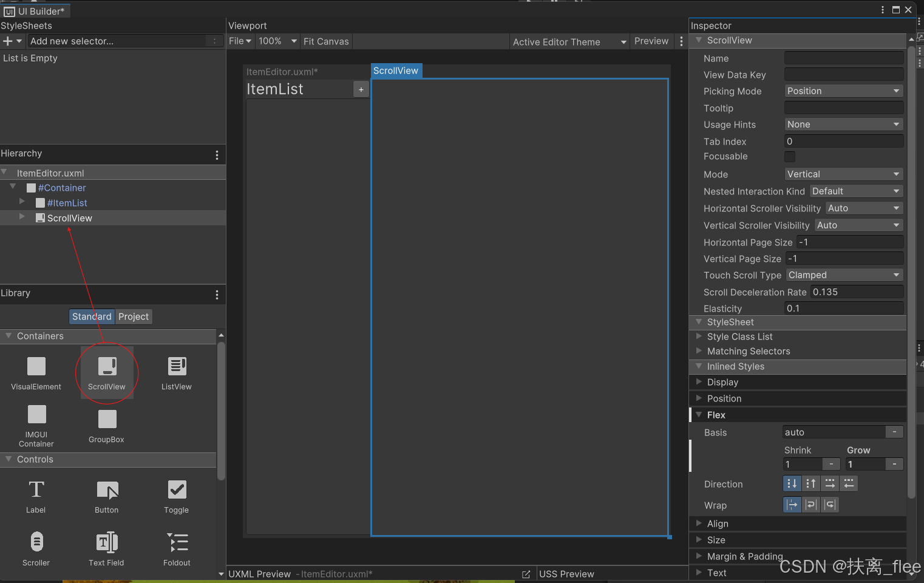Set Flex Direction to row

point(829,483)
